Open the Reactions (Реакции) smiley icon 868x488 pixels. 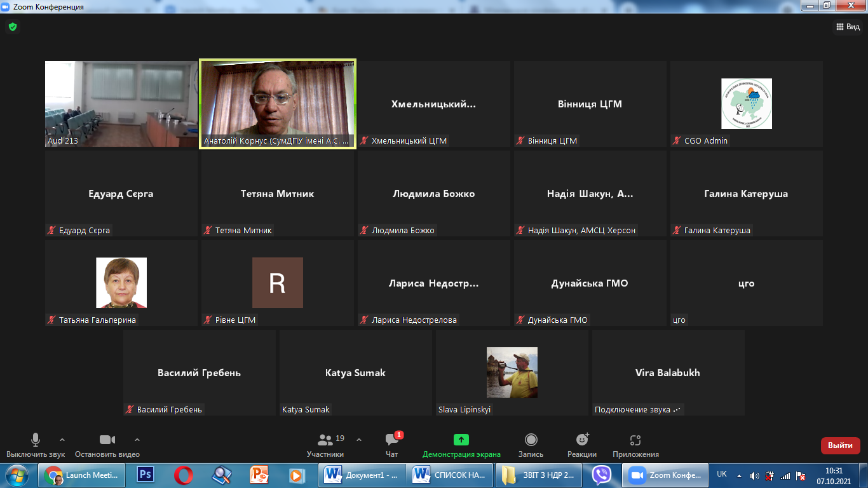(582, 440)
